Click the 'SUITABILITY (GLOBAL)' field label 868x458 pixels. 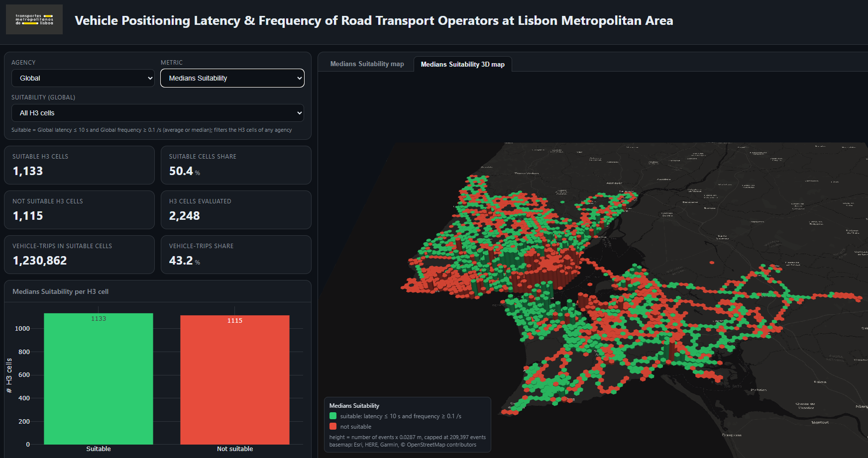tap(43, 97)
